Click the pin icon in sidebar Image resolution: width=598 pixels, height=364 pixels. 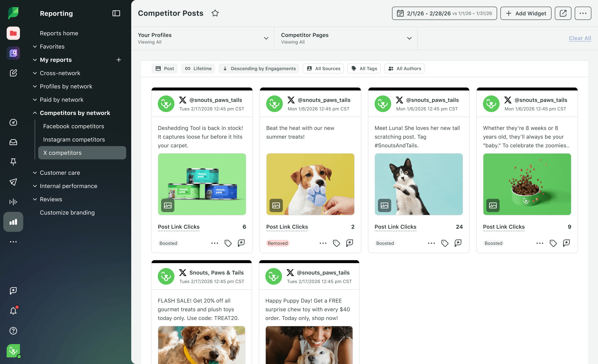[x=13, y=162]
